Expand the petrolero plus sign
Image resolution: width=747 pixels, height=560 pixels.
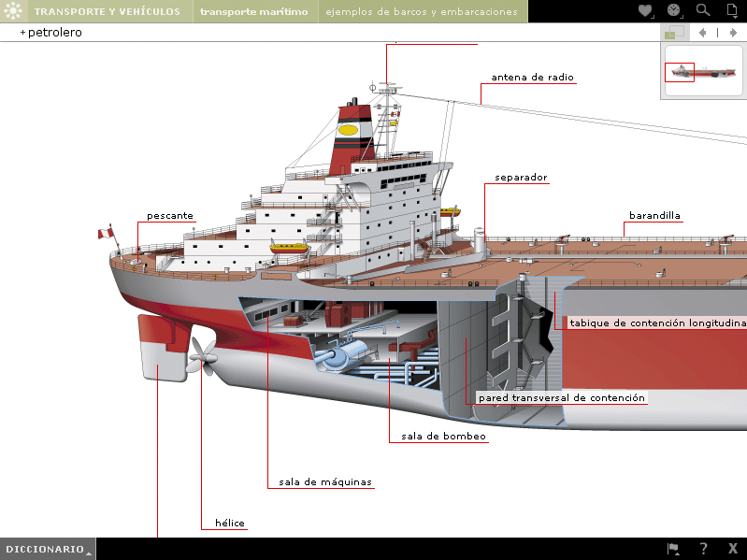click(x=22, y=33)
